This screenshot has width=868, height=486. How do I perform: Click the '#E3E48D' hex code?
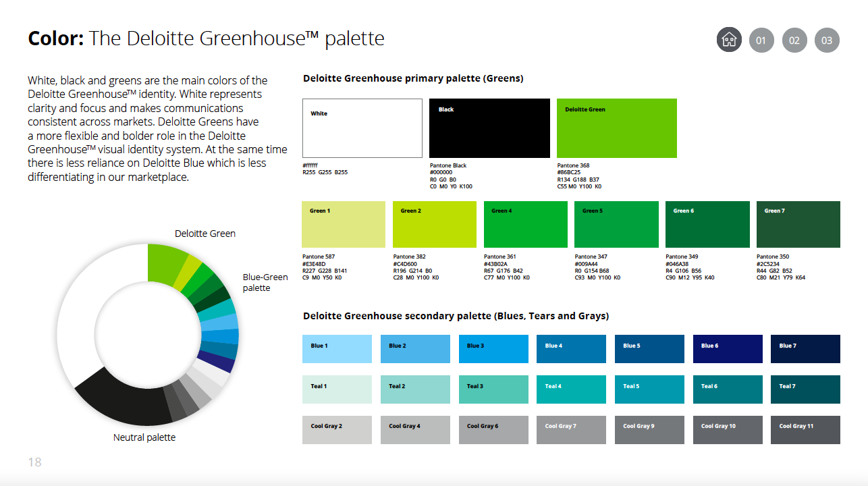pos(314,264)
